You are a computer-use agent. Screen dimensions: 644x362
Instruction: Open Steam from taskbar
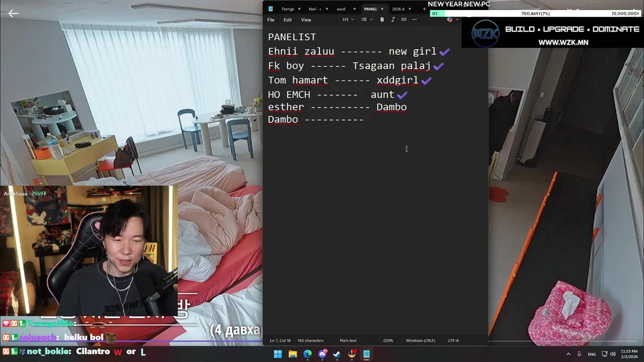337,354
